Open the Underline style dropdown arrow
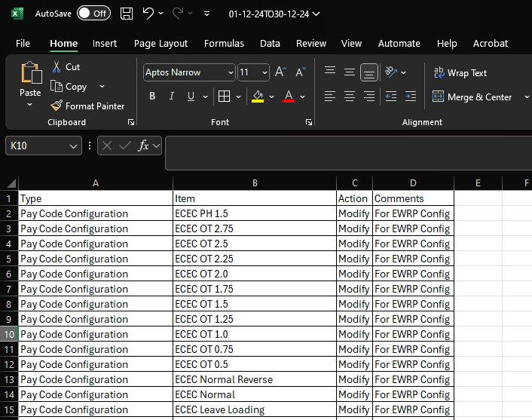Screen dimensions: 532x420 tap(205, 97)
